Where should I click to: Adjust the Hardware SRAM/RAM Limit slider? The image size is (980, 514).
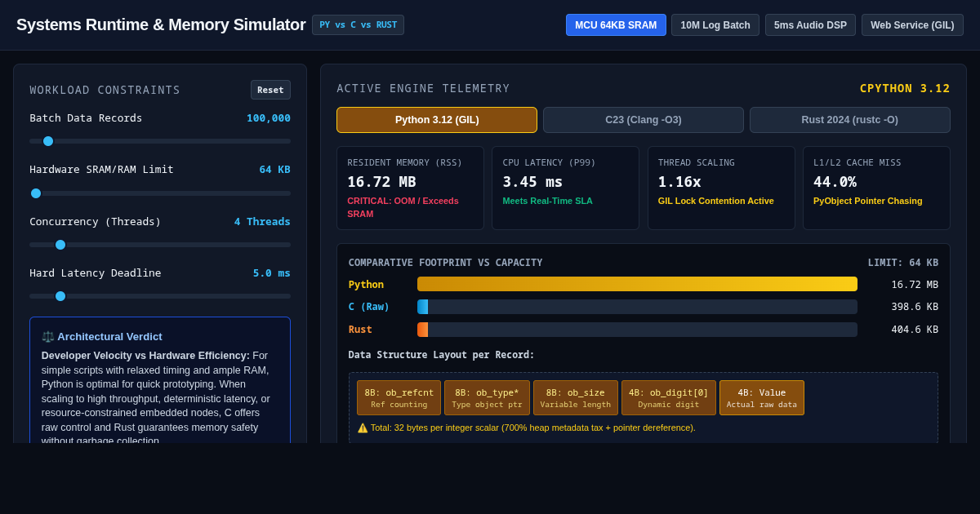[x=160, y=193]
